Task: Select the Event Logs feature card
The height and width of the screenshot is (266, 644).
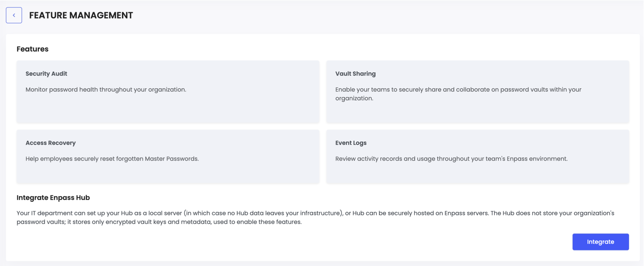Action: [477, 157]
